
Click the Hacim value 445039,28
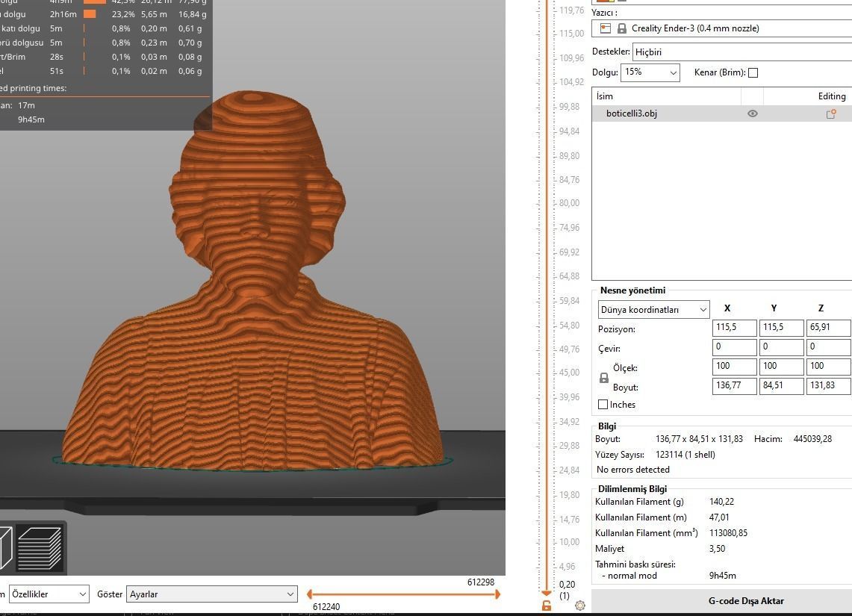[x=812, y=439]
